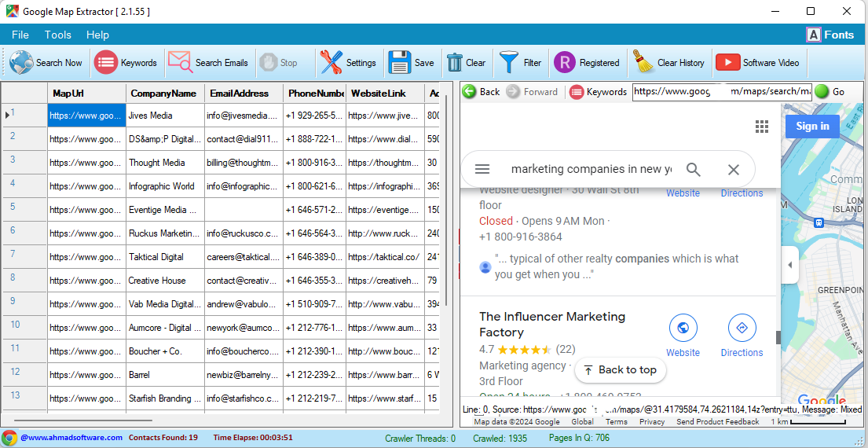Click the PhoneNumber column header
This screenshot has height=448, width=868.
[314, 94]
